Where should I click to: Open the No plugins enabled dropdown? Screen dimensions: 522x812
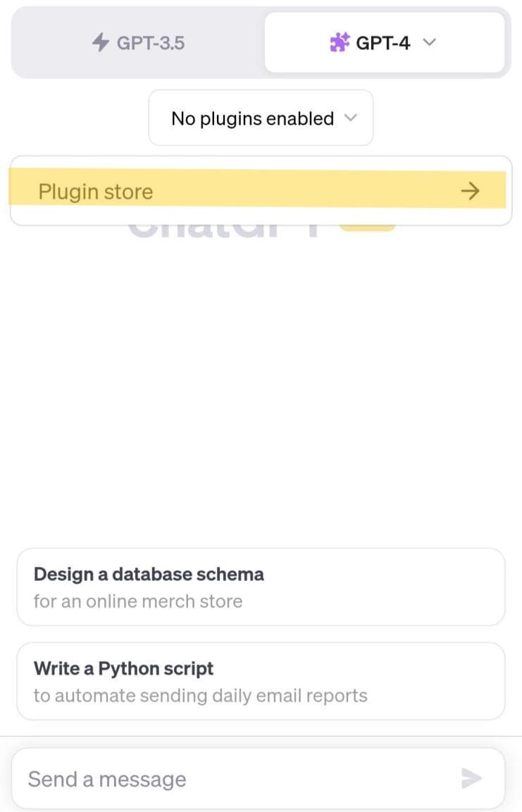point(261,118)
